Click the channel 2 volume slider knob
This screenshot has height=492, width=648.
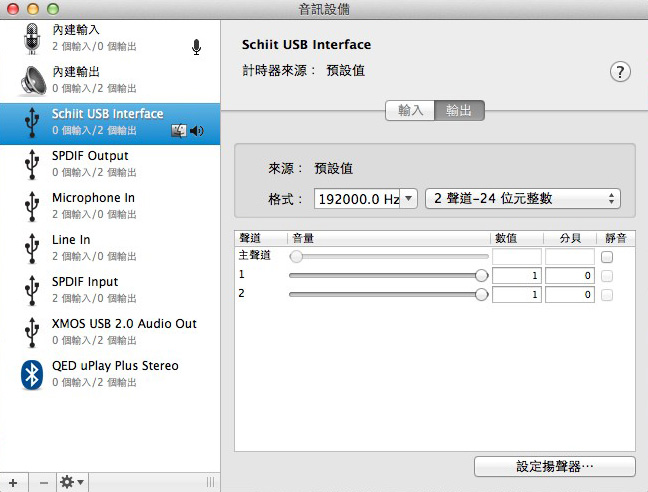[x=481, y=295]
